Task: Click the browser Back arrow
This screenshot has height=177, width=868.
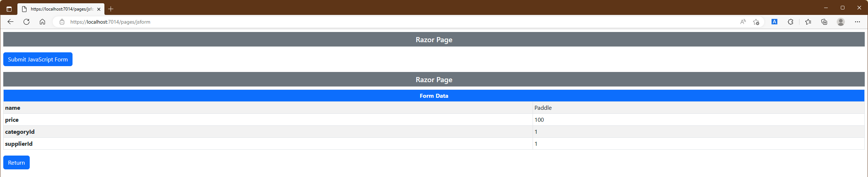Action: [11, 22]
